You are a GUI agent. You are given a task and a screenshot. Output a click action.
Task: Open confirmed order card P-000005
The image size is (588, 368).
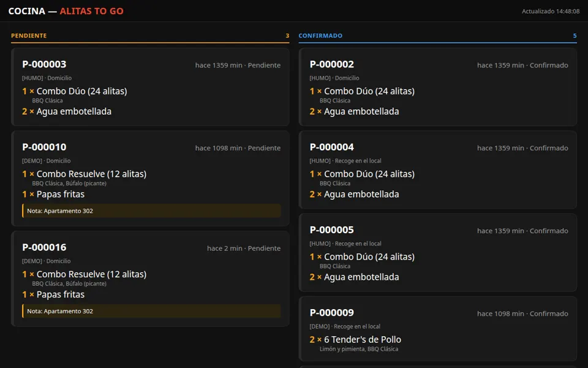pos(437,252)
